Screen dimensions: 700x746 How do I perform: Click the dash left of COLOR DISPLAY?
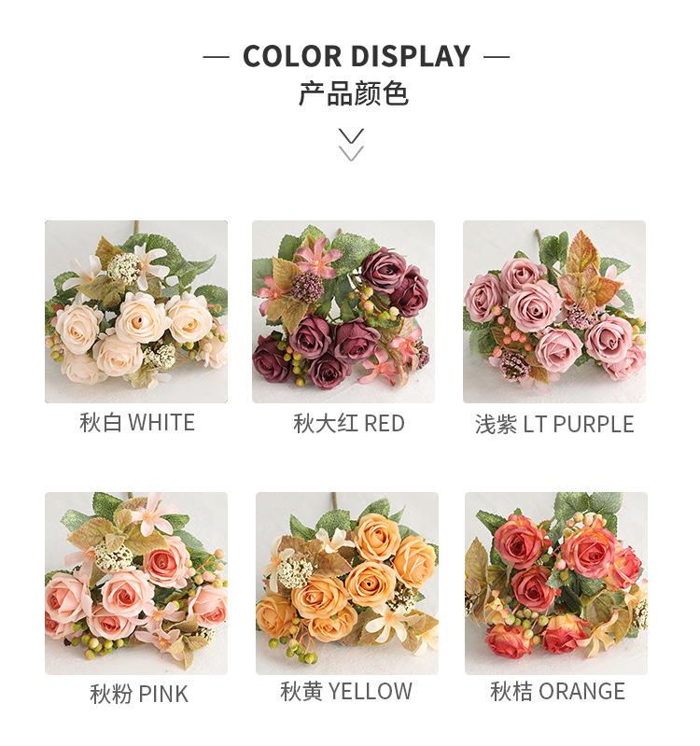coord(216,57)
